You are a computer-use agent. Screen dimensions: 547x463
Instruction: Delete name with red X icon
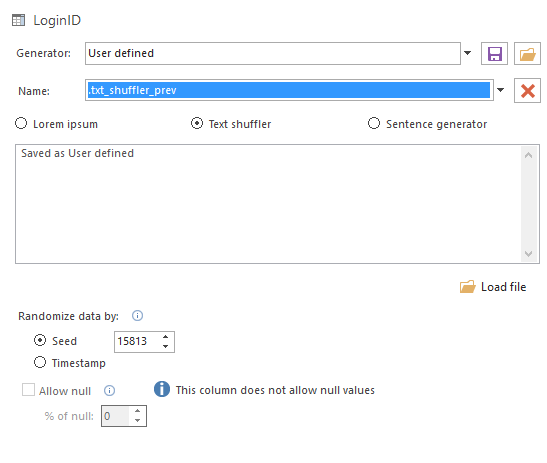tap(527, 91)
